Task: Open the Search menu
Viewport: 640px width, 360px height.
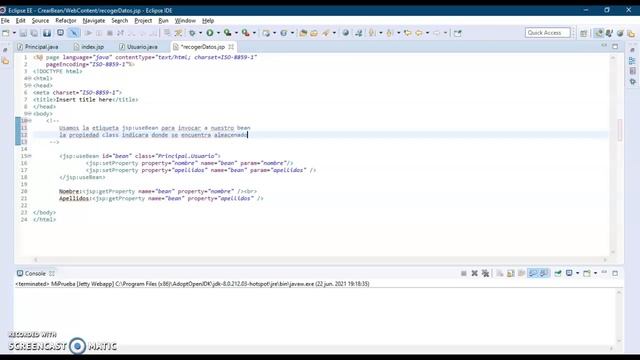Action: tap(120, 20)
